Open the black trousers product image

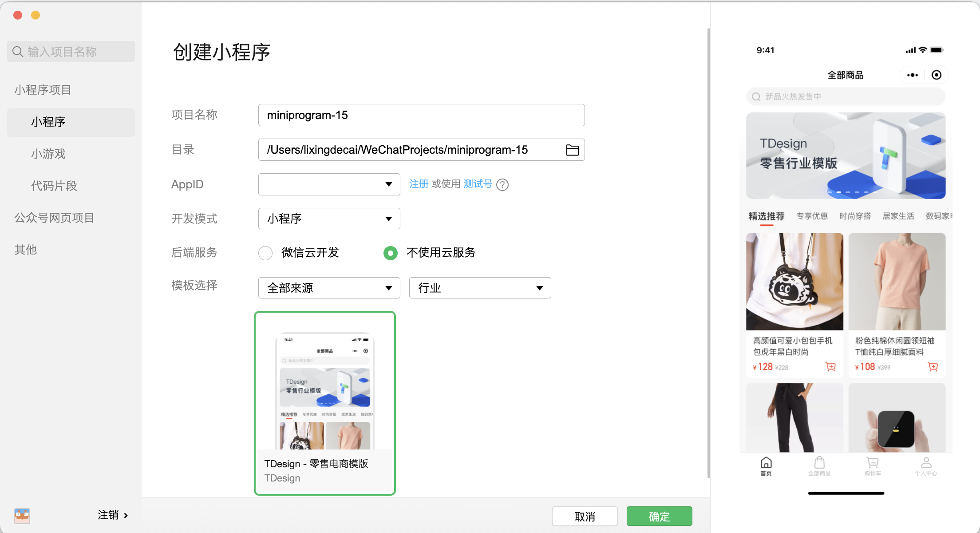coord(795,418)
